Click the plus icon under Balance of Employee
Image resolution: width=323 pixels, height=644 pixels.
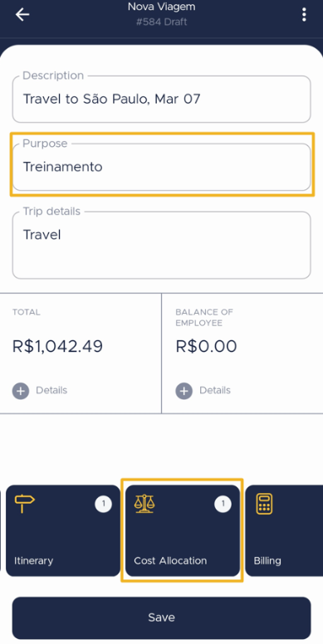click(184, 391)
